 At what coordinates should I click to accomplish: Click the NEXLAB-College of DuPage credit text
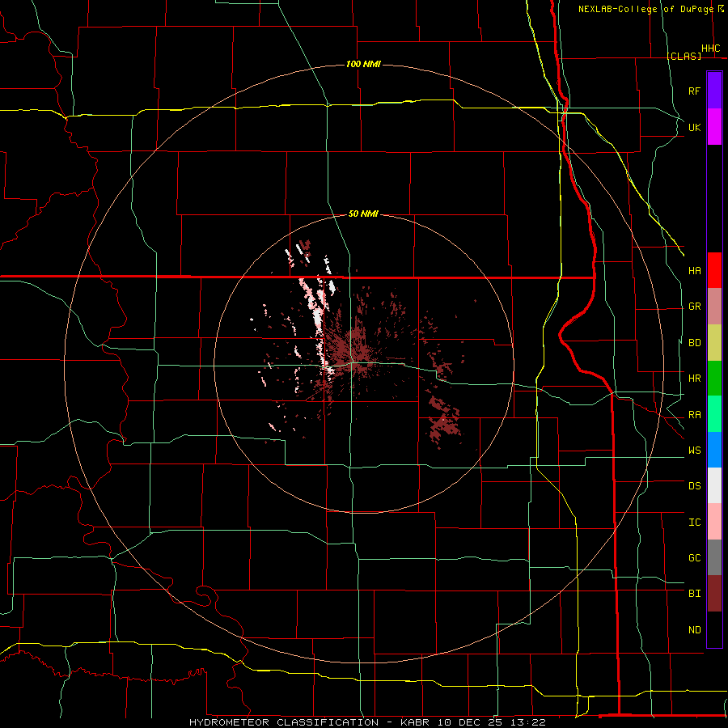tap(645, 9)
